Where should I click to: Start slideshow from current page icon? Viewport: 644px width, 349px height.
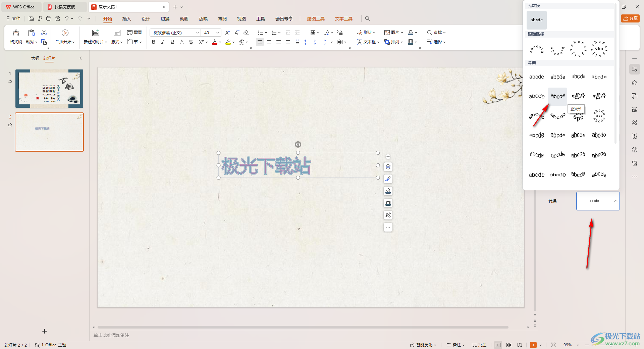tap(65, 33)
